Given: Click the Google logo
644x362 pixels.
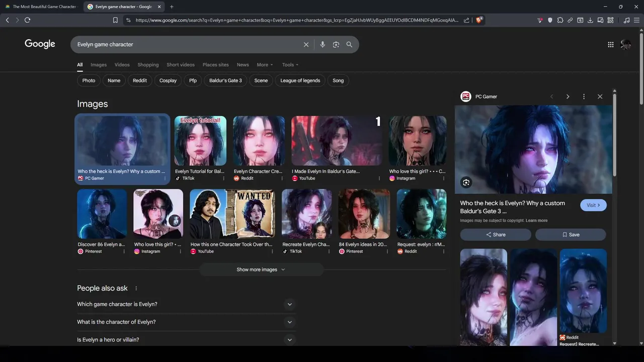Looking at the screenshot, I should click(x=40, y=44).
